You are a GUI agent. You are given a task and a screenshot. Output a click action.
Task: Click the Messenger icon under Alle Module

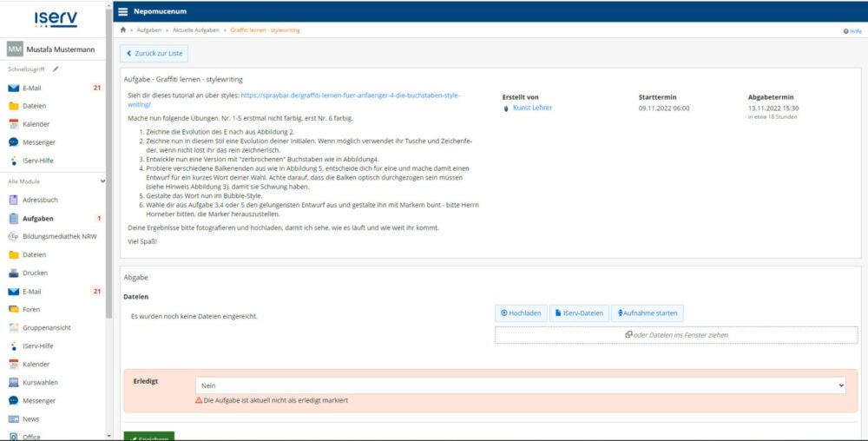(x=13, y=400)
